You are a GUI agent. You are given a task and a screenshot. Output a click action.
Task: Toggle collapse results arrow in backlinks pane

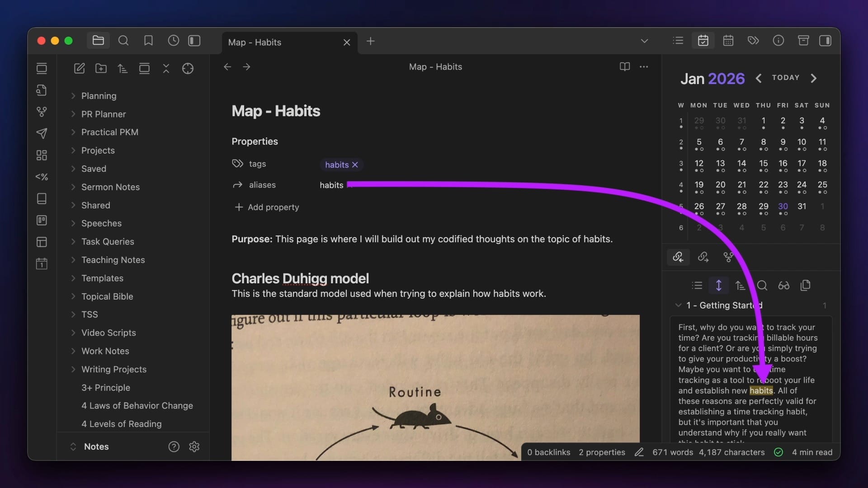click(x=718, y=286)
